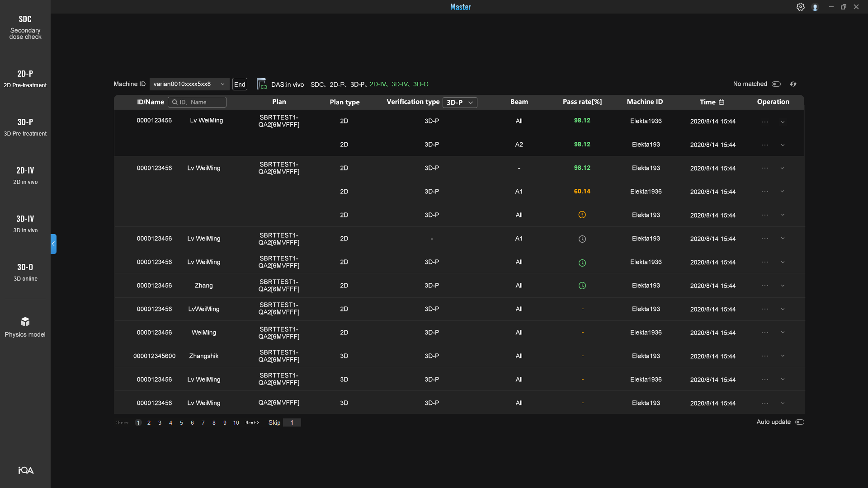The width and height of the screenshot is (868, 488).
Task: Open the 3D-IV in vivo module
Action: pos(25,224)
